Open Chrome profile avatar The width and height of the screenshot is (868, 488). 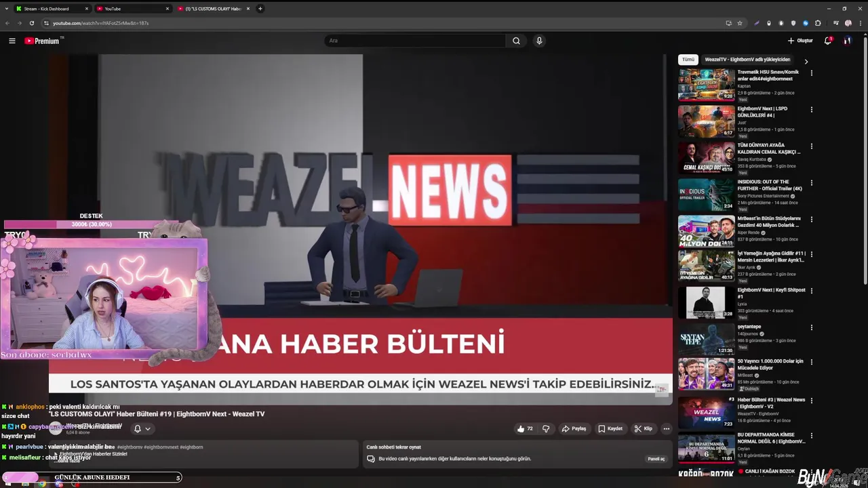tap(848, 23)
